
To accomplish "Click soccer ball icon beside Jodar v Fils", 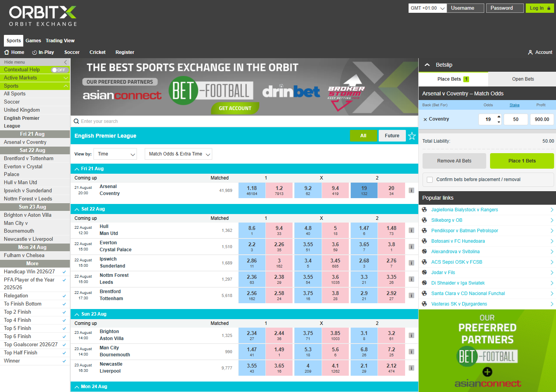I will (x=424, y=273).
